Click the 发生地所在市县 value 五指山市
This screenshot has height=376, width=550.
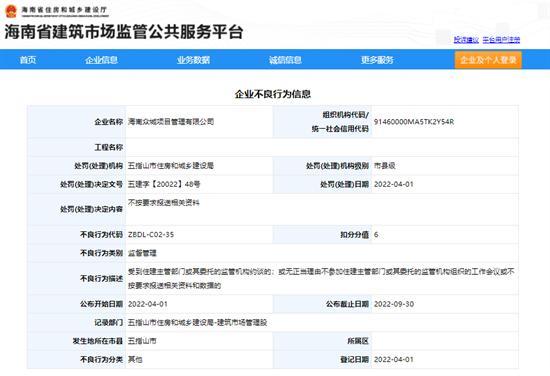[142, 341]
